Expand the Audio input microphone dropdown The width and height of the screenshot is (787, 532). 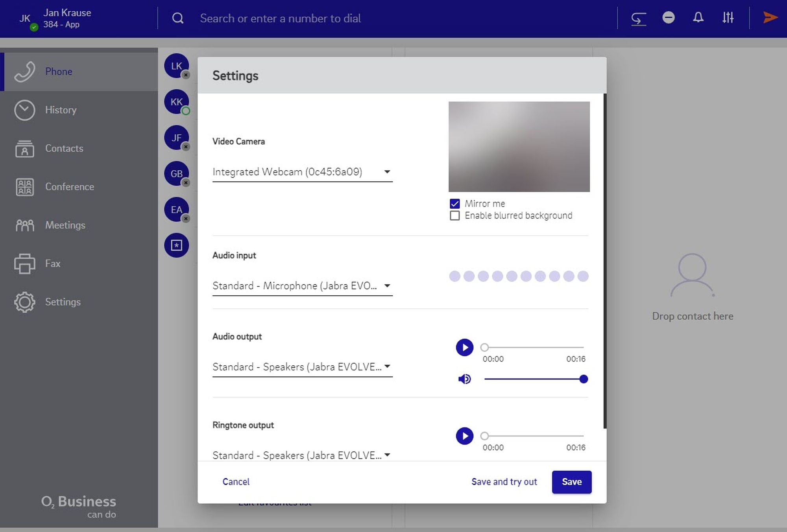302,286
